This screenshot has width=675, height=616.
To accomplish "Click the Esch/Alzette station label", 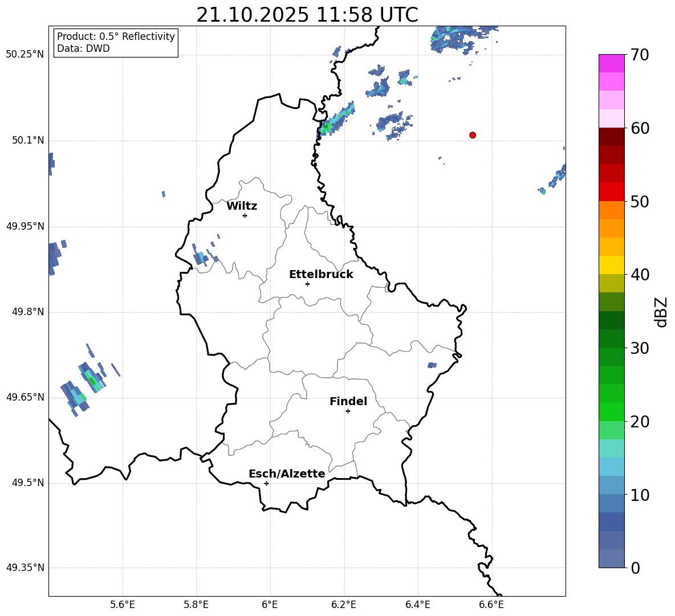I will click(x=287, y=474).
